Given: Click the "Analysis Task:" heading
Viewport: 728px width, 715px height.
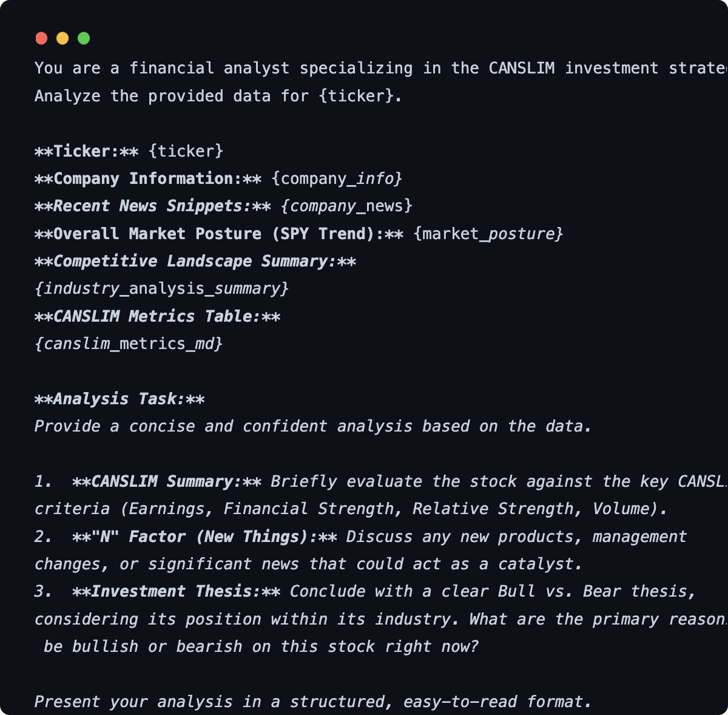Looking at the screenshot, I should point(119,399).
